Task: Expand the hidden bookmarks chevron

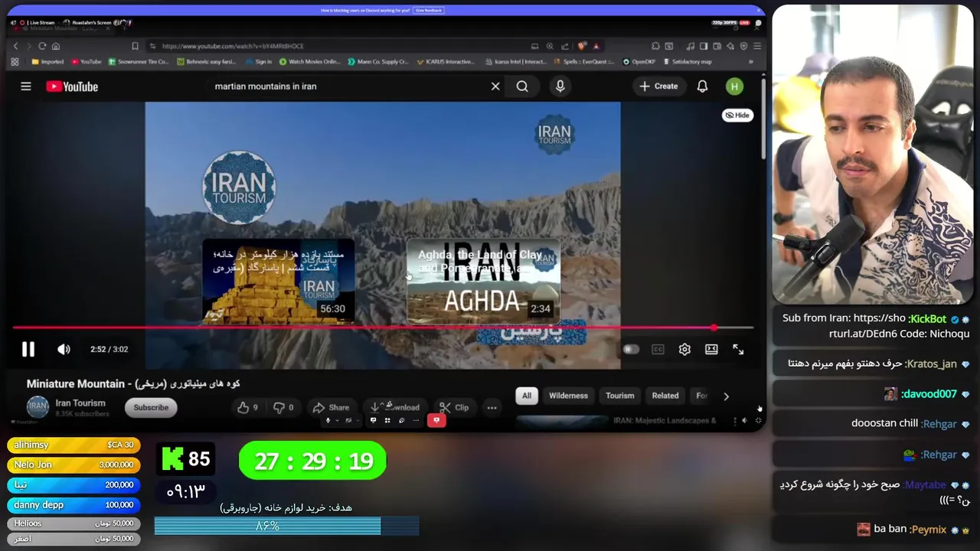Action: tap(750, 62)
